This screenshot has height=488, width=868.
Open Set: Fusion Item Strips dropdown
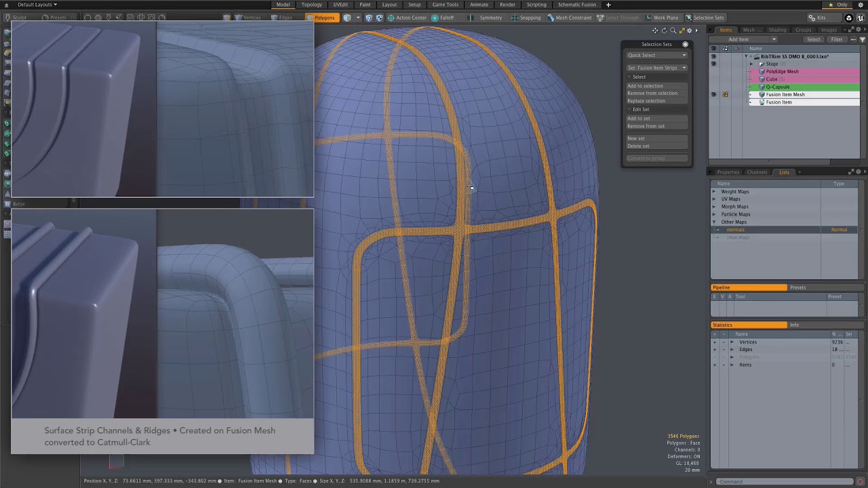point(656,68)
